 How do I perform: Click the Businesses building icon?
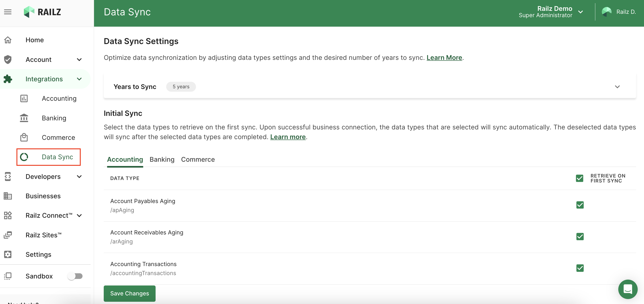click(8, 196)
